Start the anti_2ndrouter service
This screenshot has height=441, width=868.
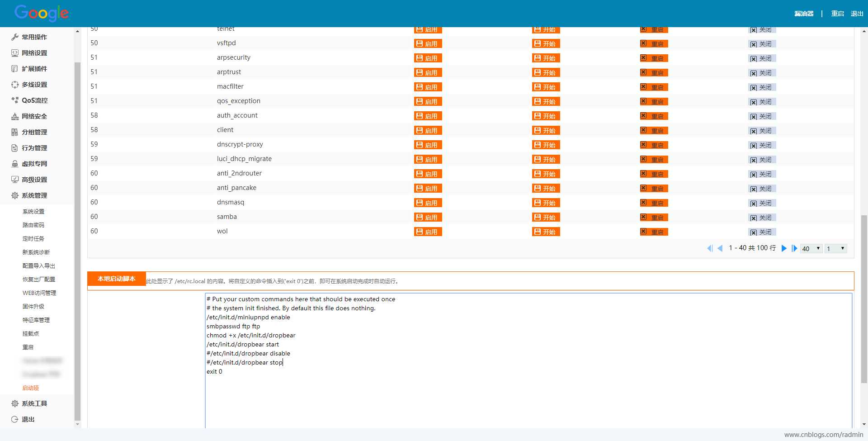tap(546, 174)
